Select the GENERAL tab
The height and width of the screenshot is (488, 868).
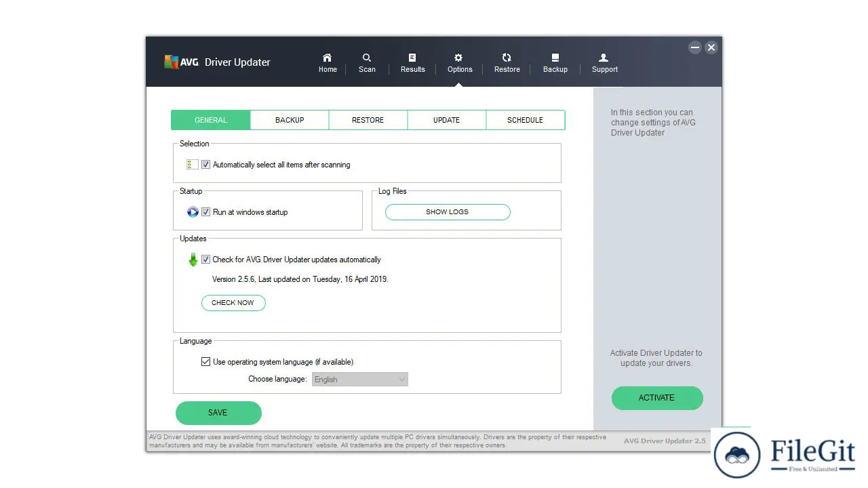point(211,120)
